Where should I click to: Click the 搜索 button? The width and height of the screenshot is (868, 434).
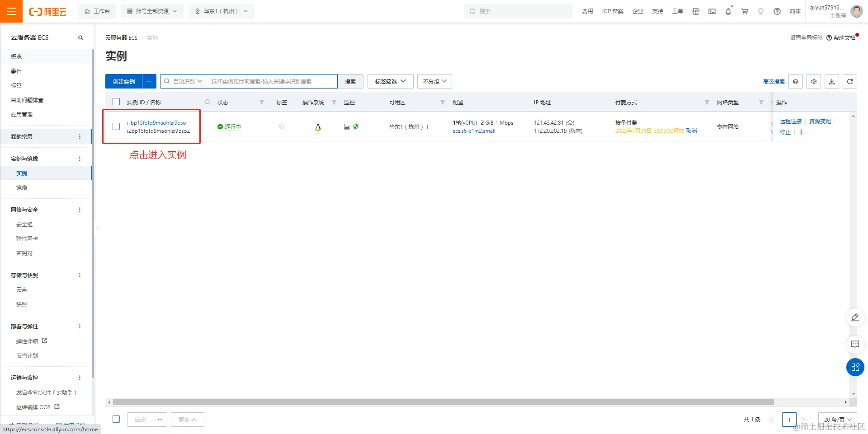coord(350,81)
